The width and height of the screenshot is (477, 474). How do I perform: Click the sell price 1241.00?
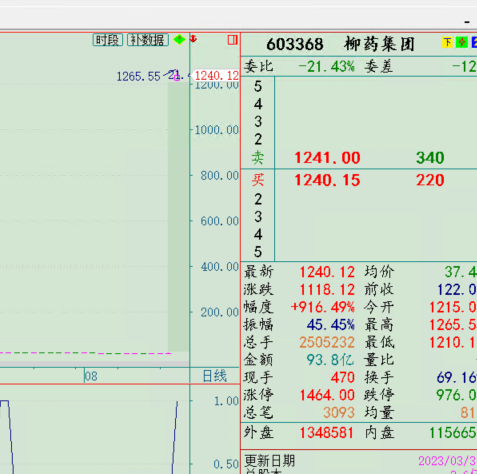coord(327,158)
